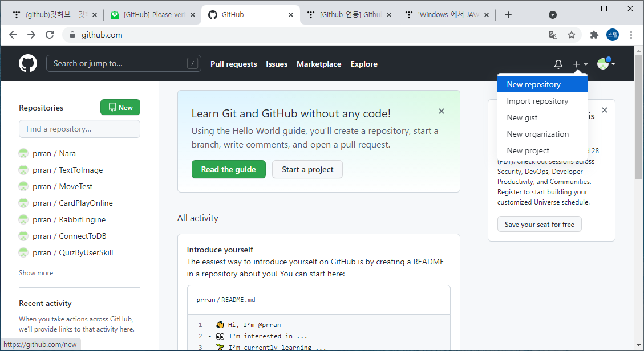Screen dimensions: 644x351
Task: Close the active GitHub tab
Action: coord(291,15)
